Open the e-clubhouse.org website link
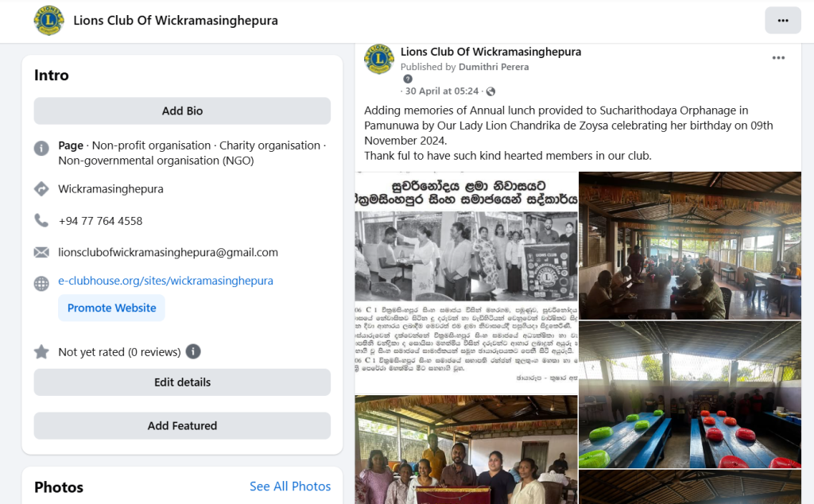Viewport: 814px width, 504px height. (165, 281)
